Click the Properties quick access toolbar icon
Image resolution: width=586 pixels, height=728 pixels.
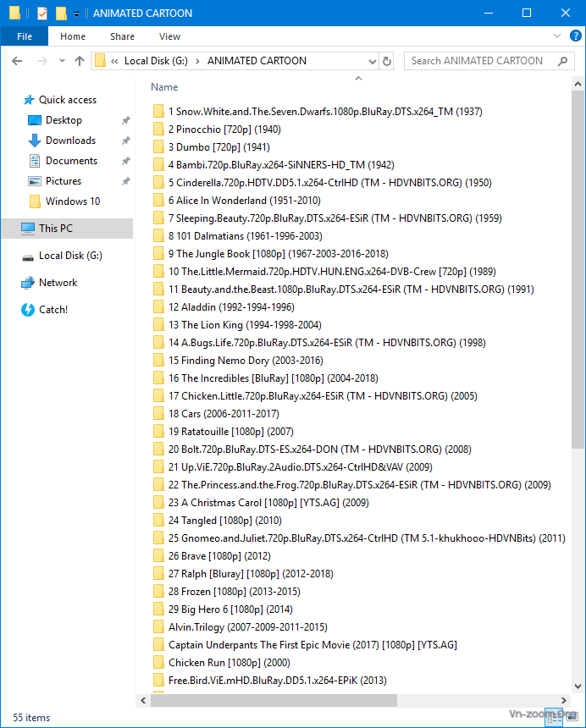[x=42, y=13]
